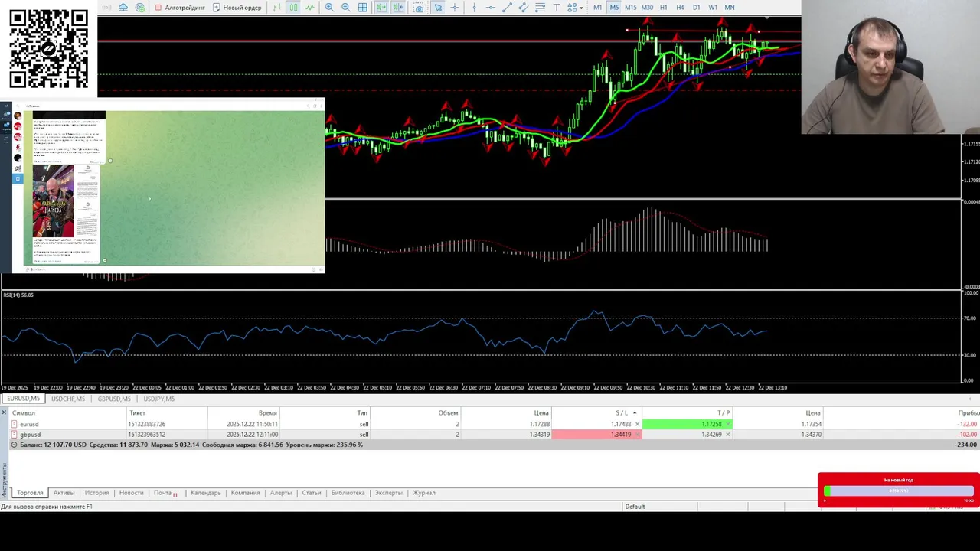Switch chart to bar chart type
Image resolution: width=980 pixels, height=551 pixels.
pyautogui.click(x=276, y=7)
